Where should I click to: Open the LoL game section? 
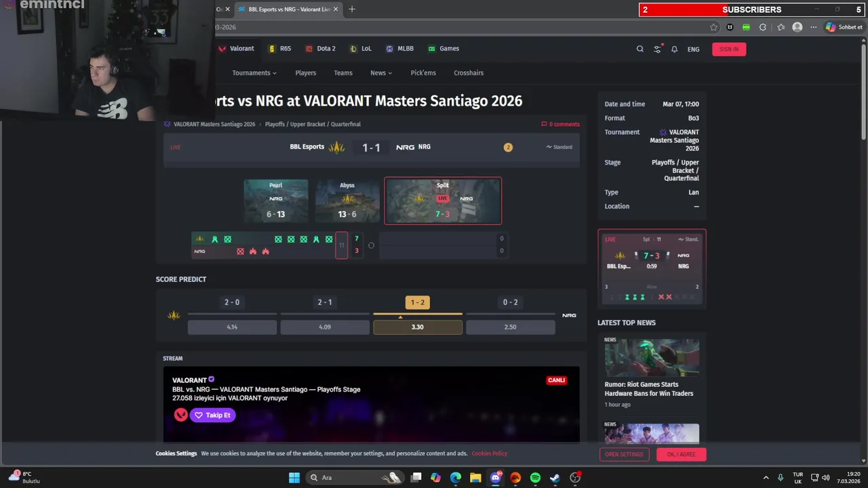tap(360, 49)
